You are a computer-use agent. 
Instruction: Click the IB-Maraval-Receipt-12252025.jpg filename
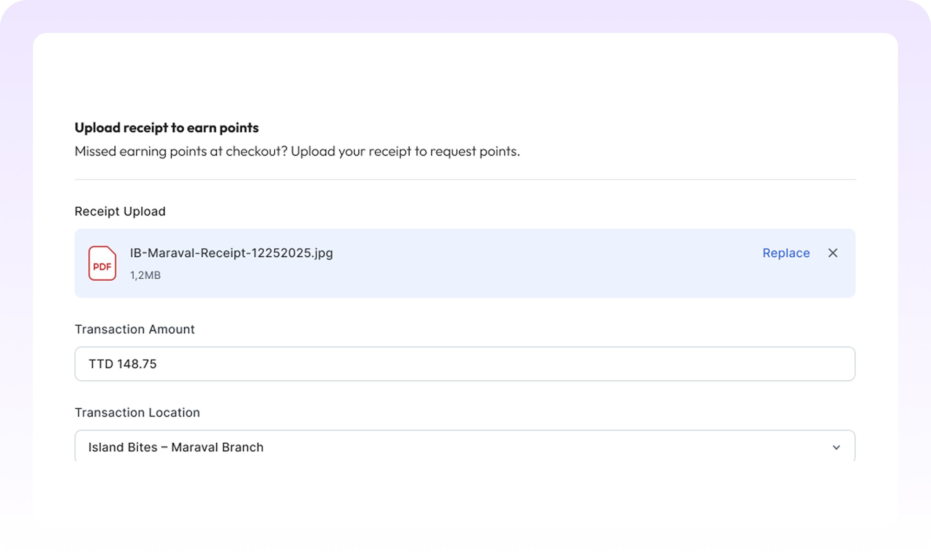231,253
